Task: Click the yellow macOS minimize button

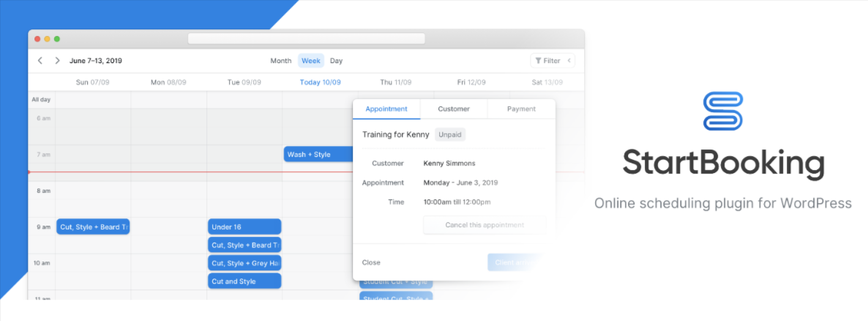Action: pos(47,39)
